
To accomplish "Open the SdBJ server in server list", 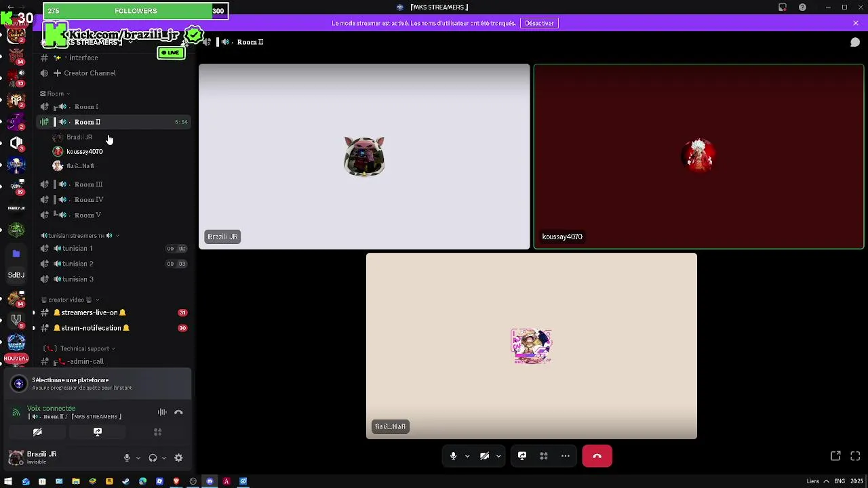I will pyautogui.click(x=16, y=275).
